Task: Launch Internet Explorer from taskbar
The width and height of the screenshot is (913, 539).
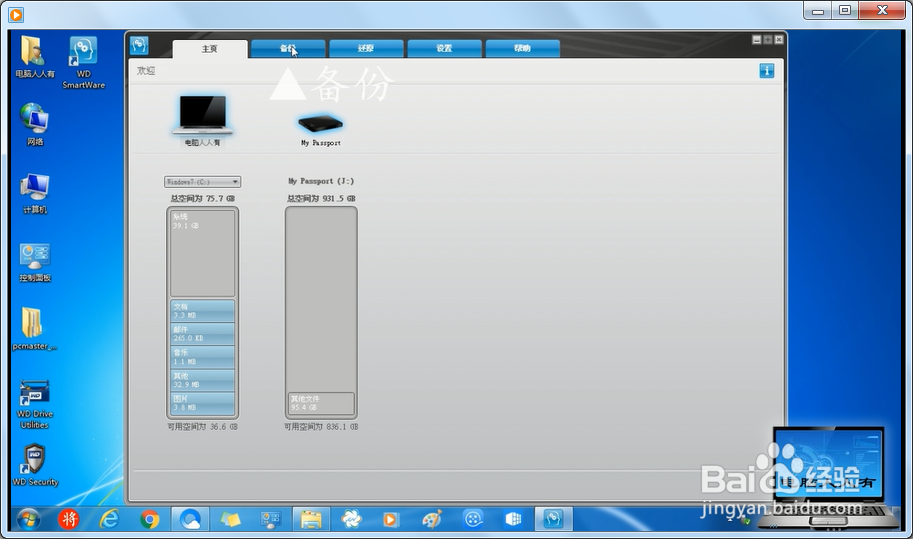Action: click(x=109, y=519)
